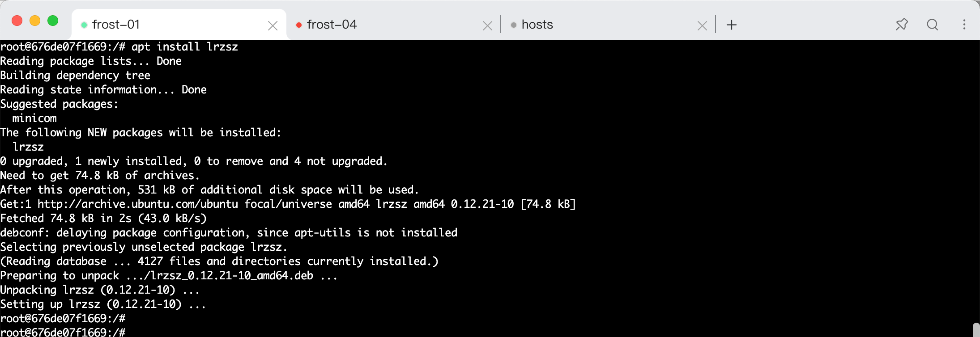
Task: Click the pin icon in toolbar
Action: point(902,25)
